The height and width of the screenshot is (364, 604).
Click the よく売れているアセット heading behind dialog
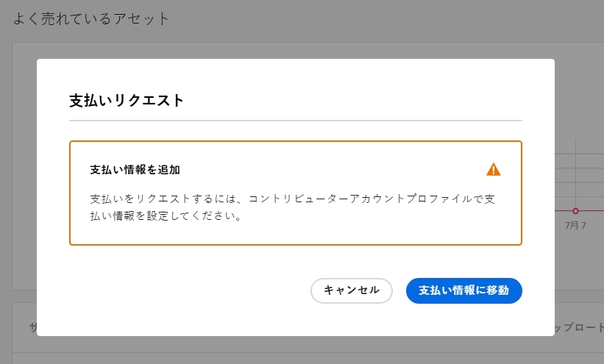(91, 18)
